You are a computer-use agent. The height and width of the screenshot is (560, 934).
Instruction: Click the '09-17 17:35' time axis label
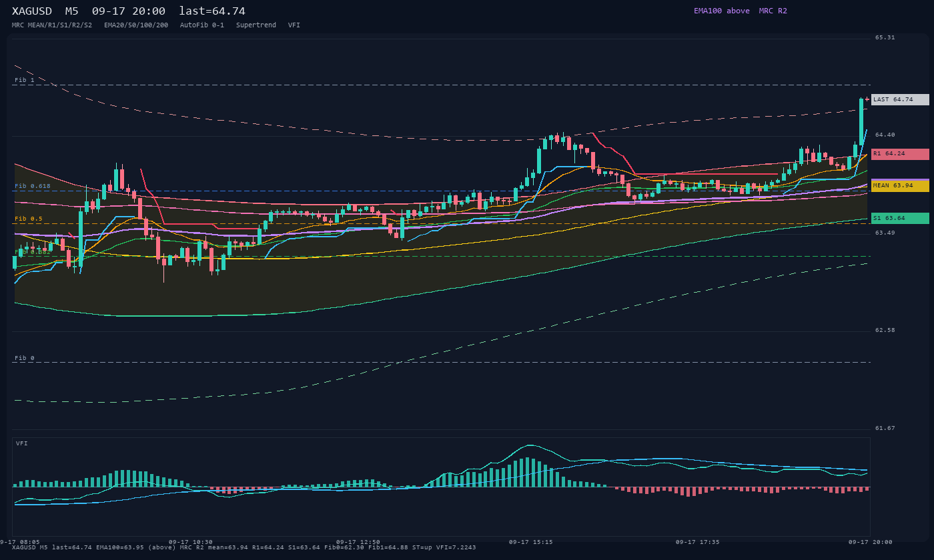click(698, 542)
